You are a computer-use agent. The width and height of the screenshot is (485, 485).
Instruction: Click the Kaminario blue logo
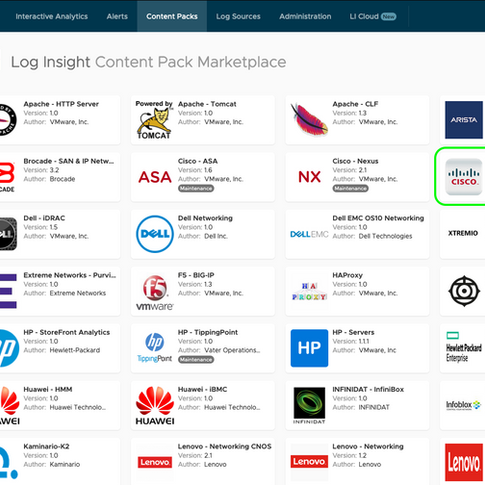(x=8, y=463)
